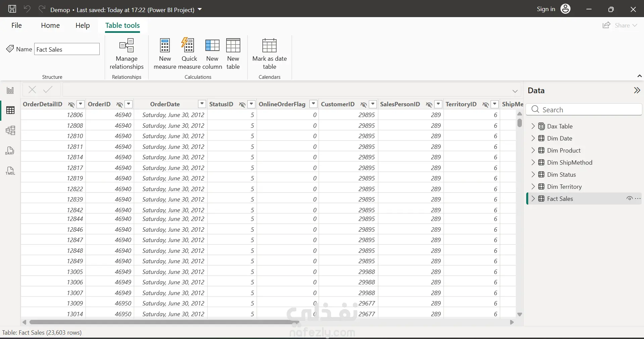This screenshot has width=644, height=339.
Task: Create a New measure
Action: pos(165,54)
